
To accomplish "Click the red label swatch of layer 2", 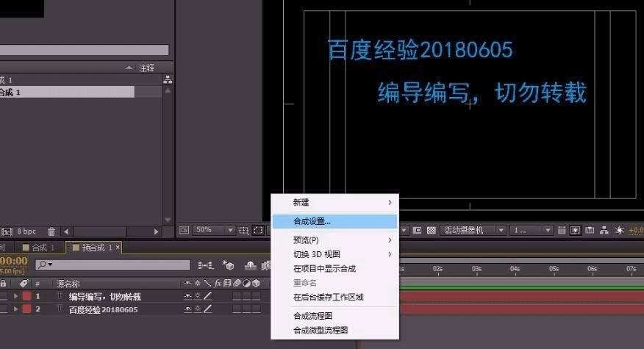I will point(26,309).
